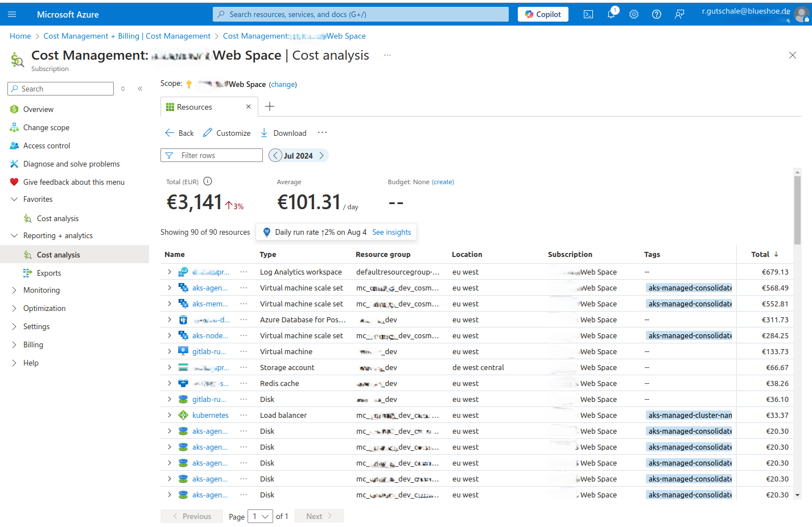Open the See insights link
This screenshot has height=527, width=812.
point(391,232)
